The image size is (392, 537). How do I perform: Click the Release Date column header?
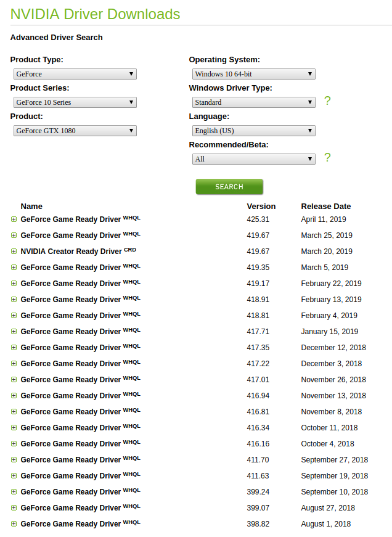click(x=326, y=206)
